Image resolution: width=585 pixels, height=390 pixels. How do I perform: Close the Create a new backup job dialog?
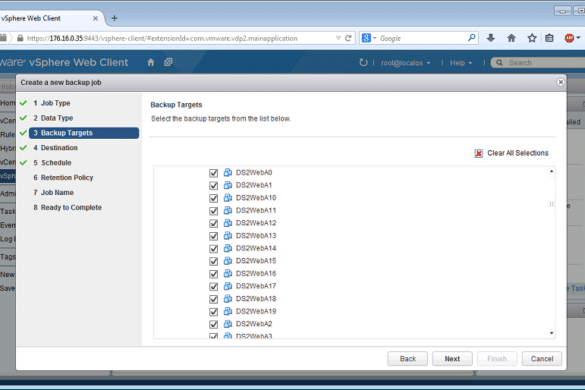click(x=560, y=82)
